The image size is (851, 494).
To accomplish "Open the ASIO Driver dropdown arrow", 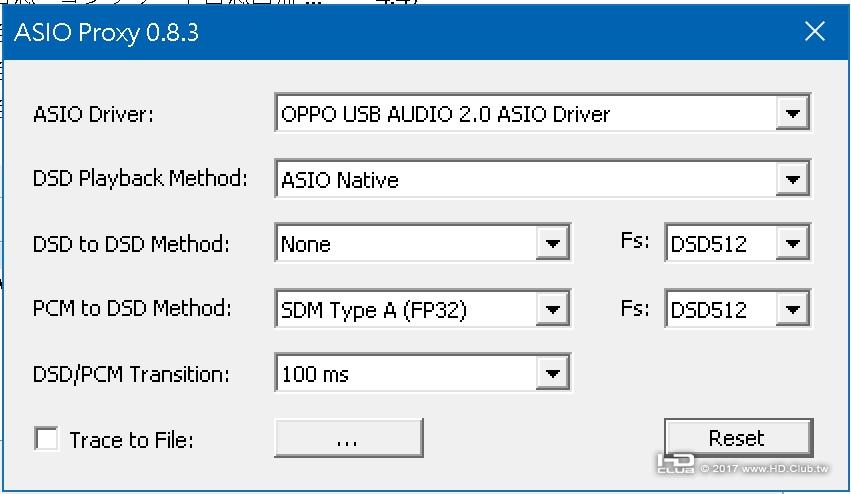I will click(x=792, y=113).
